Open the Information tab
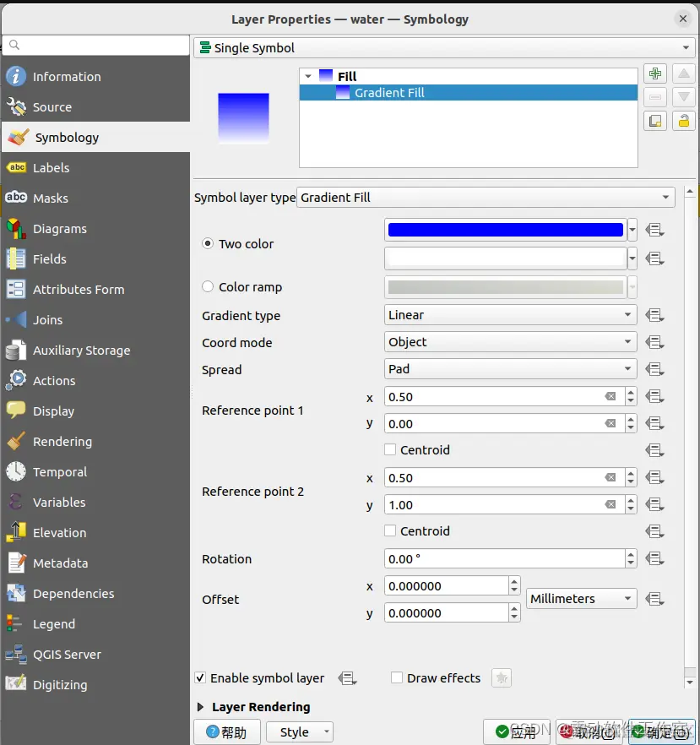700x745 pixels. point(95,77)
